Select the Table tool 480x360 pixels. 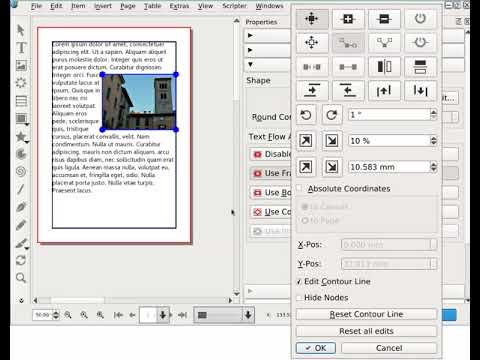[x=21, y=101]
